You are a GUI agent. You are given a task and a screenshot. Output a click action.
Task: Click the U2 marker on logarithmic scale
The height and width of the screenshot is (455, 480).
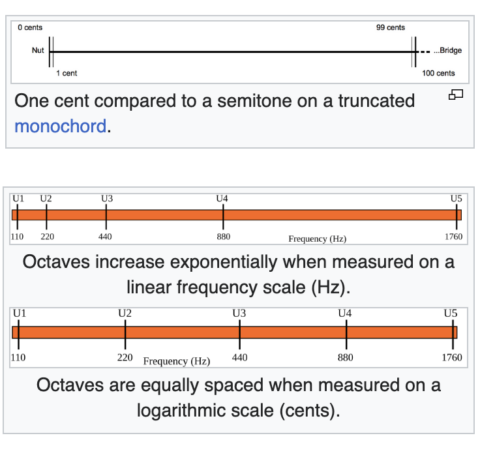tap(125, 313)
